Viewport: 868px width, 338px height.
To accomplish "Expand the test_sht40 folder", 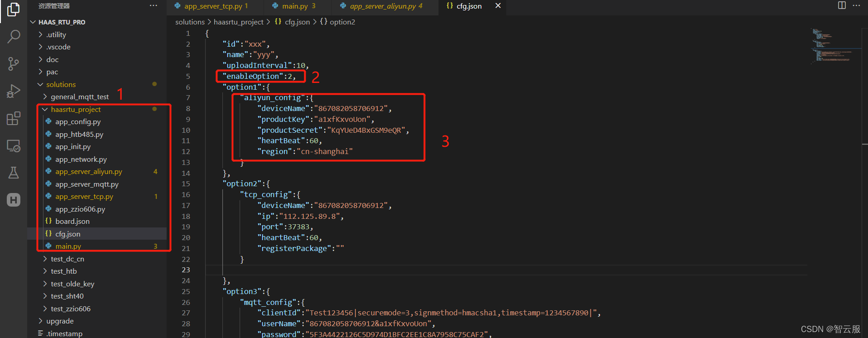I will point(67,296).
